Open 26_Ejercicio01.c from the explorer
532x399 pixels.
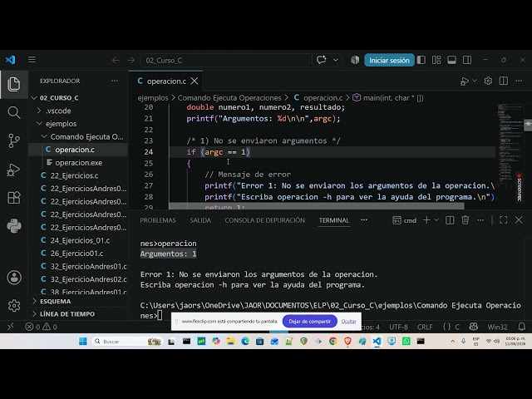tap(79, 254)
